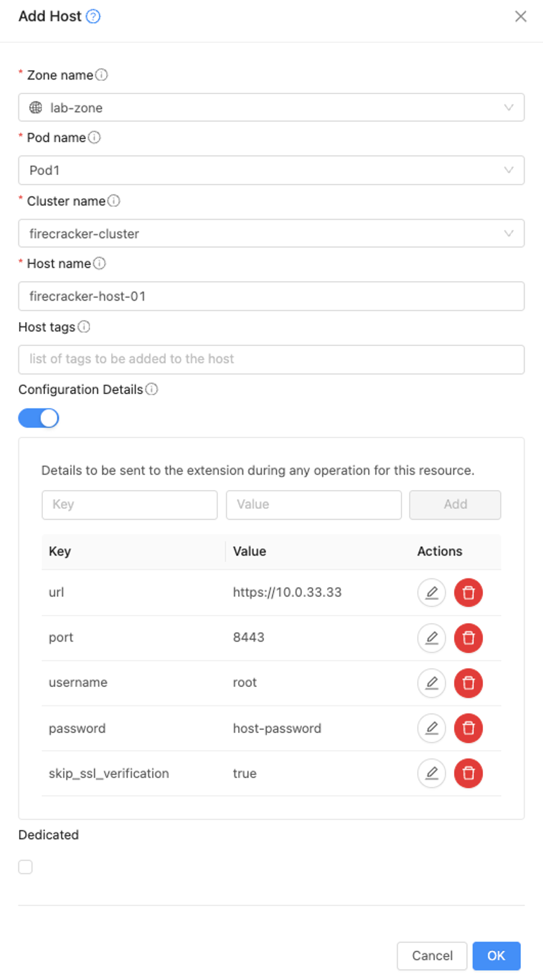Image resolution: width=543 pixels, height=980 pixels.
Task: Edit the username row value
Action: (431, 683)
